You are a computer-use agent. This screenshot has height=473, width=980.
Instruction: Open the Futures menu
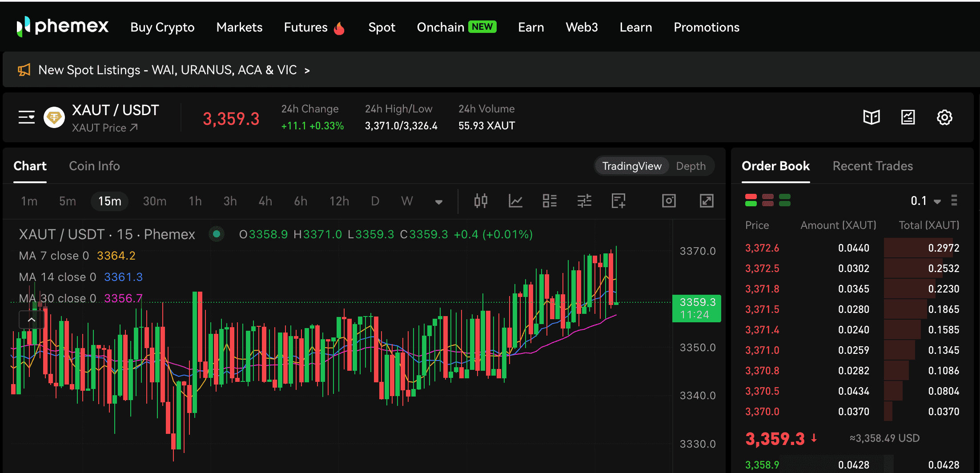(x=306, y=27)
